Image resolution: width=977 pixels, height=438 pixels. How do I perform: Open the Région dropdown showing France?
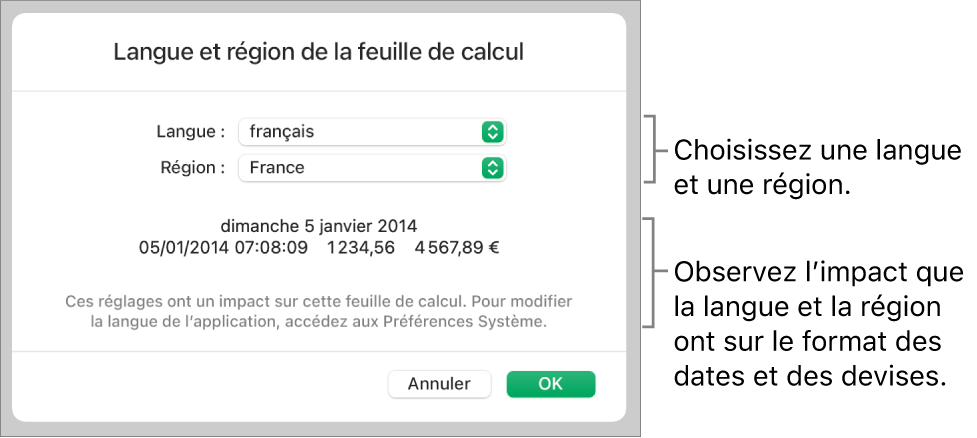pos(360,168)
